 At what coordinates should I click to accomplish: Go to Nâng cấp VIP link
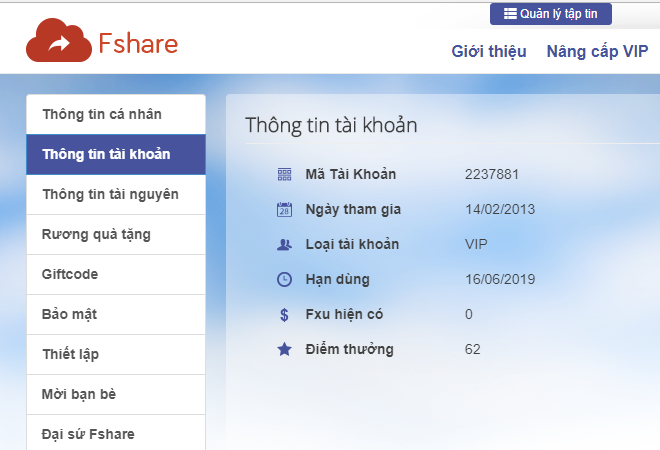(x=597, y=51)
